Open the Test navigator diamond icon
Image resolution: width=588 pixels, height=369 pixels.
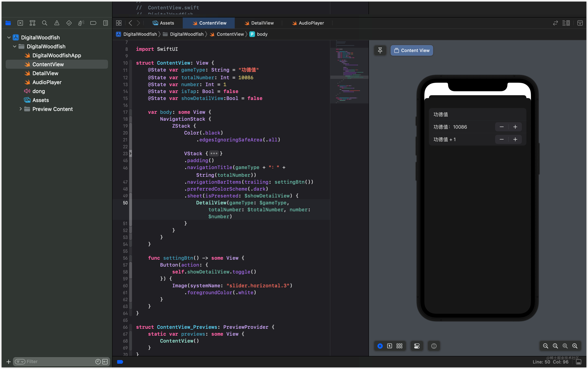pos(69,23)
